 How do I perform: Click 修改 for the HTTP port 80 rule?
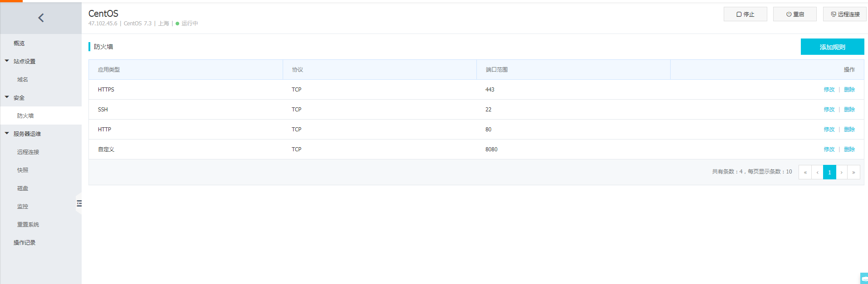(x=829, y=130)
